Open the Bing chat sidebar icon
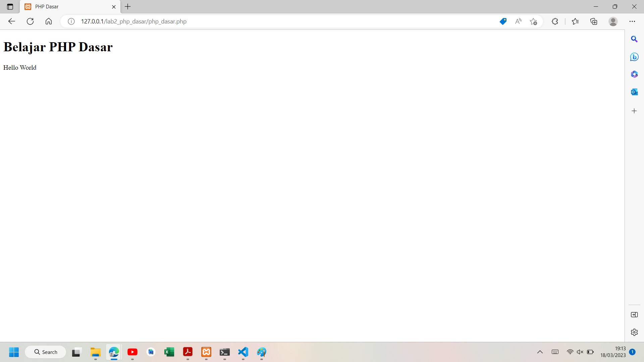This screenshot has width=644, height=362. point(634,57)
